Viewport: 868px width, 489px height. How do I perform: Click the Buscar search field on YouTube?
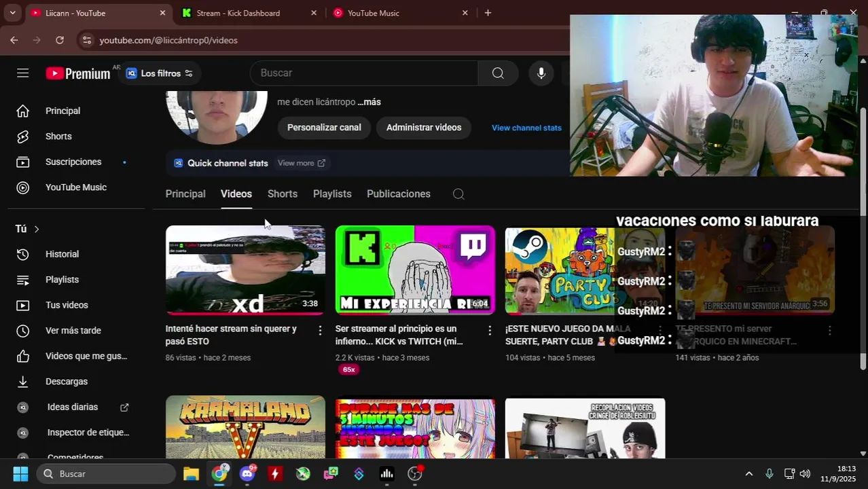(x=363, y=73)
